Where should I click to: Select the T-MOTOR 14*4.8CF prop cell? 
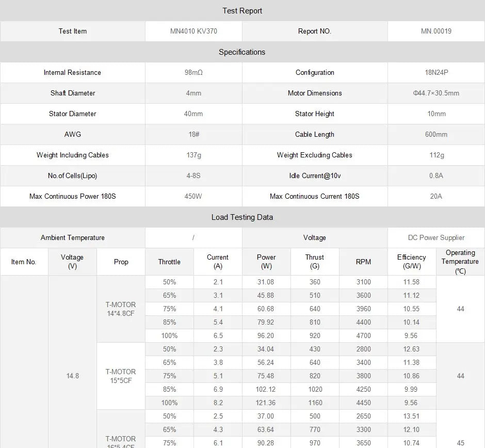[121, 309]
